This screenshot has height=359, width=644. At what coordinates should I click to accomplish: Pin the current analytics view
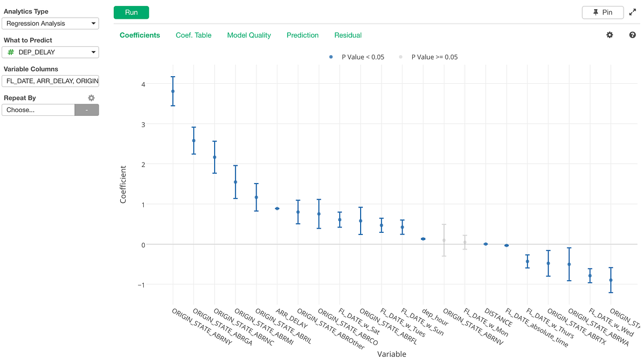click(603, 12)
